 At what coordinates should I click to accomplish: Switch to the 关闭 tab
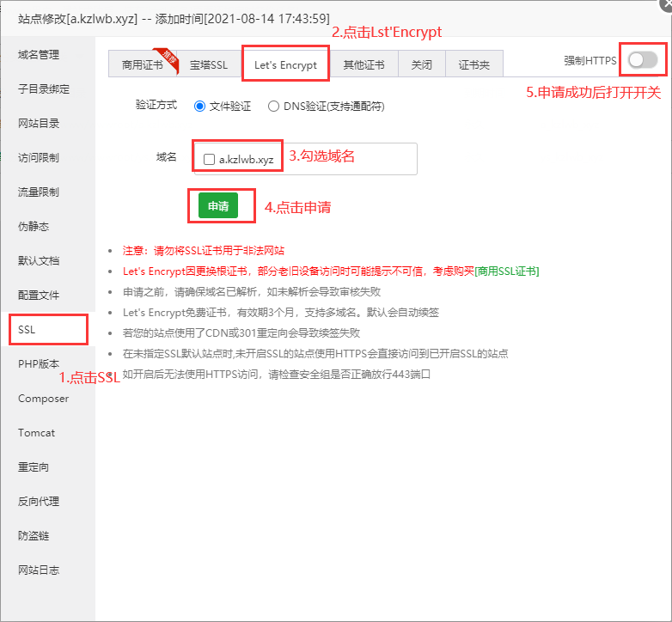pyautogui.click(x=422, y=64)
